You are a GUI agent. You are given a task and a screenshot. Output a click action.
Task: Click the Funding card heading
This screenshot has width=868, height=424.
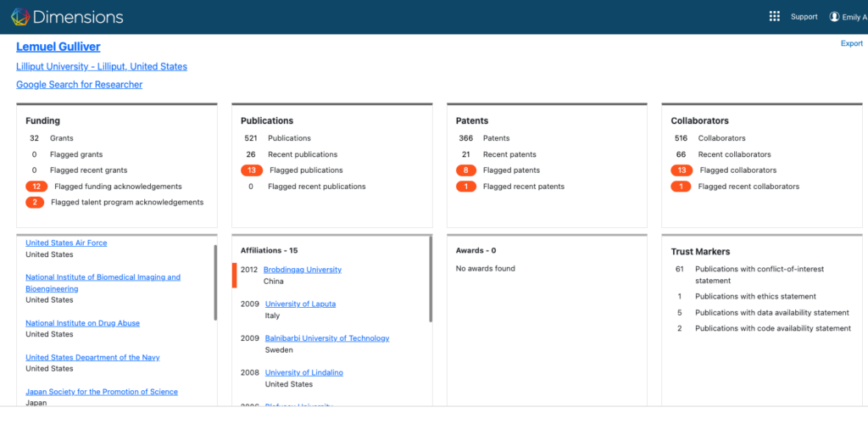point(42,120)
